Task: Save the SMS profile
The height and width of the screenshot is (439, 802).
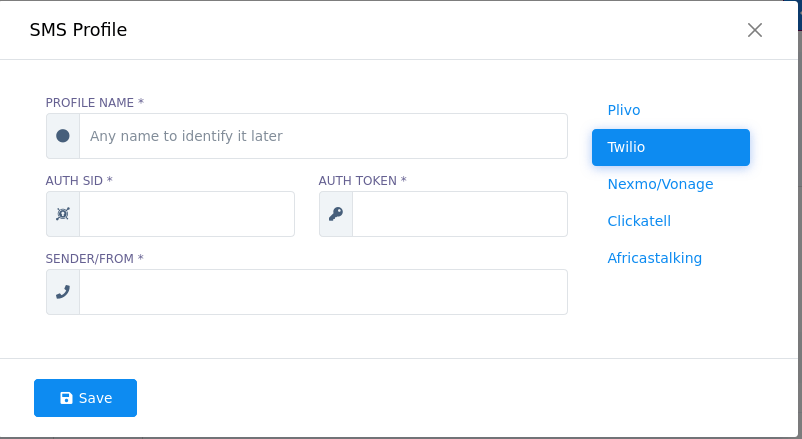Action: pos(85,398)
